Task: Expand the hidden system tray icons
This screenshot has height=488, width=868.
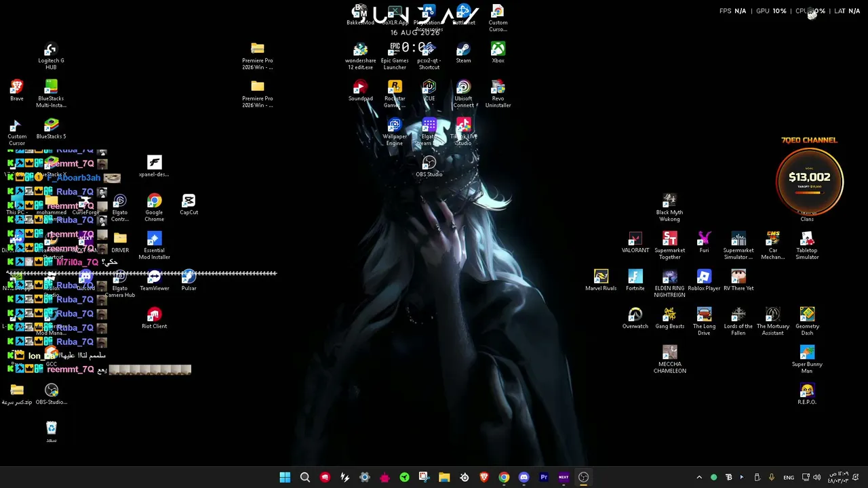Action: [699, 477]
